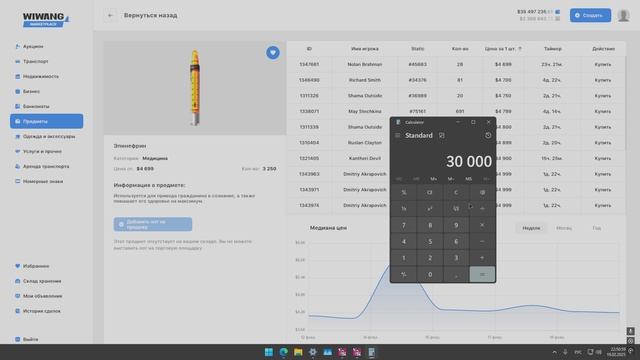This screenshot has width=640, height=360.
Task: Open the Недвижимость sidebar section
Action: [x=37, y=76]
